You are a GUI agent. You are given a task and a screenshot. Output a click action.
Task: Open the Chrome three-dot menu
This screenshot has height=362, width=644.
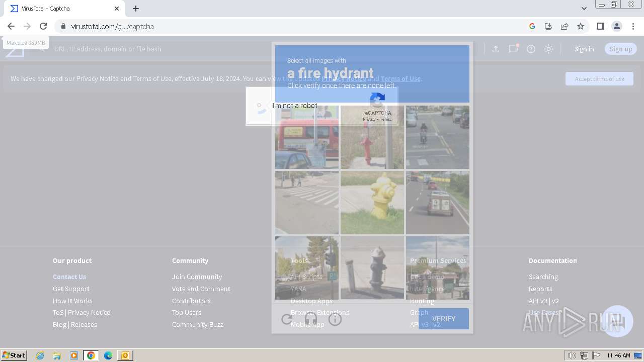(633, 26)
